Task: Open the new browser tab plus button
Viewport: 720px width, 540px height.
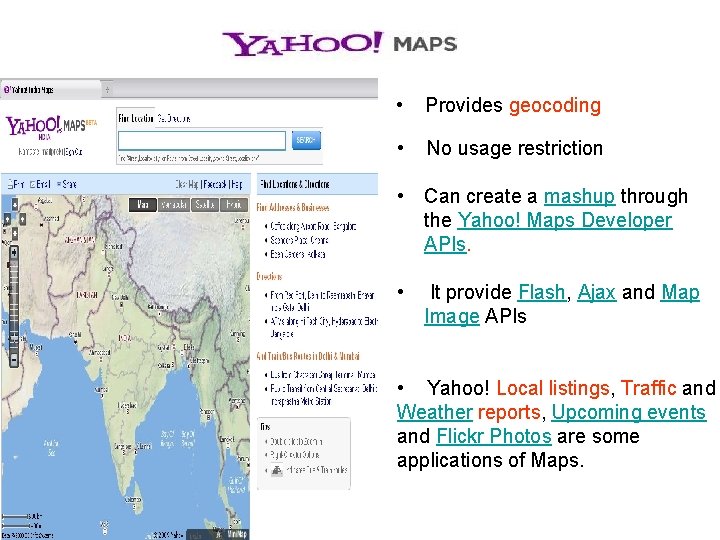Action: point(107,90)
